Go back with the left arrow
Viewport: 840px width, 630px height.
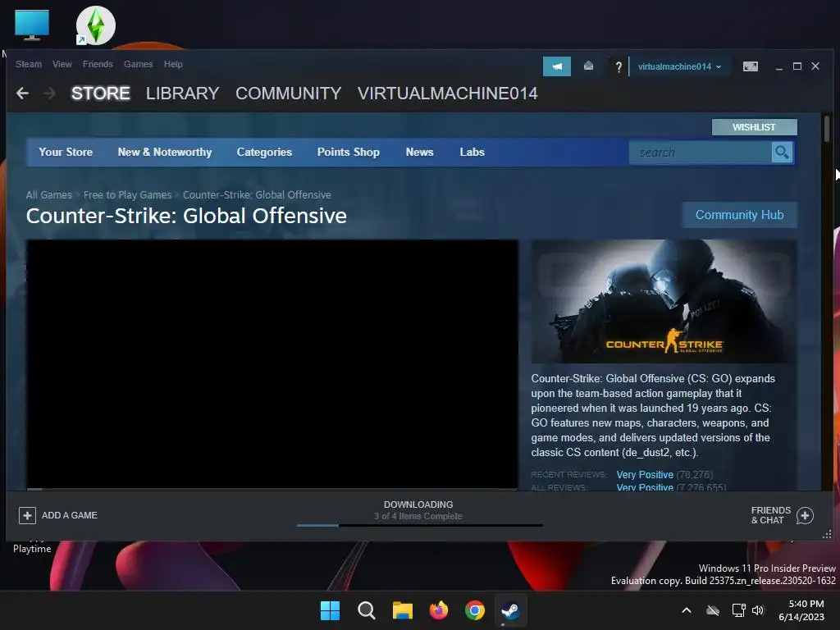point(22,94)
